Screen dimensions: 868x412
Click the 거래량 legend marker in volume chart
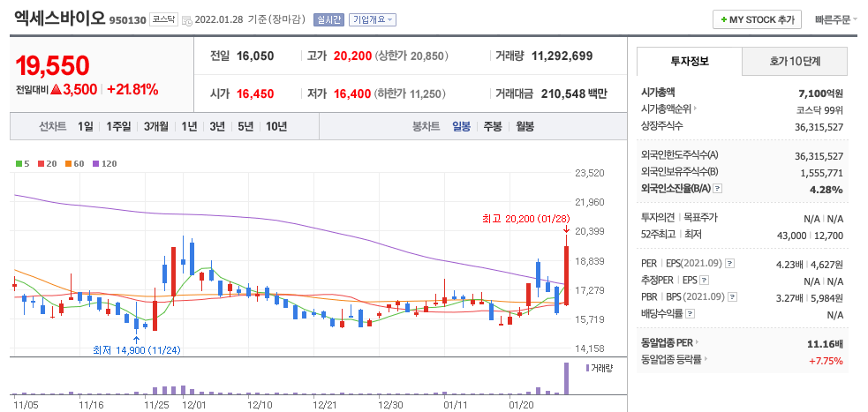point(587,368)
